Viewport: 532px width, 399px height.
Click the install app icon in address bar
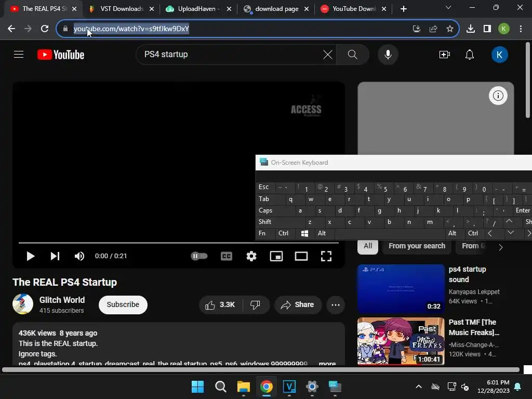coord(416,29)
